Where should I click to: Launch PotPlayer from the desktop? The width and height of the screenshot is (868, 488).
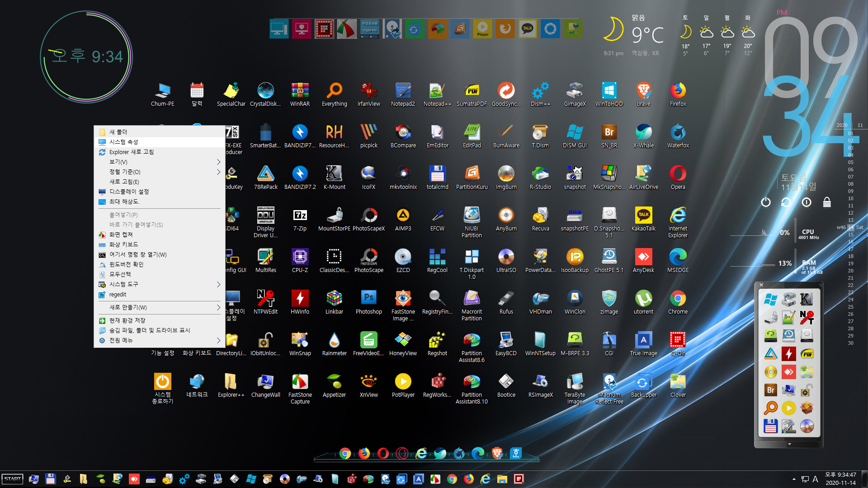point(403,385)
